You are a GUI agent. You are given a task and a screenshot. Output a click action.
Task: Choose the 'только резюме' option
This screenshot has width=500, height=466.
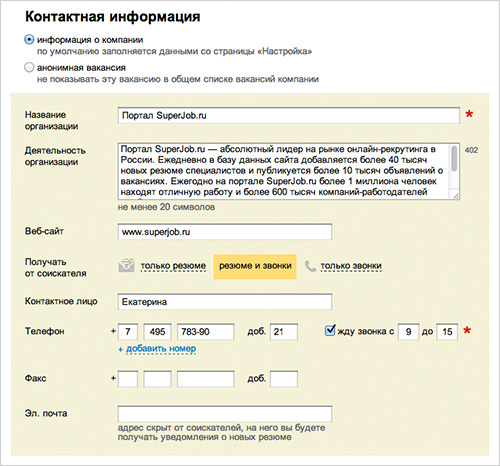point(173,266)
